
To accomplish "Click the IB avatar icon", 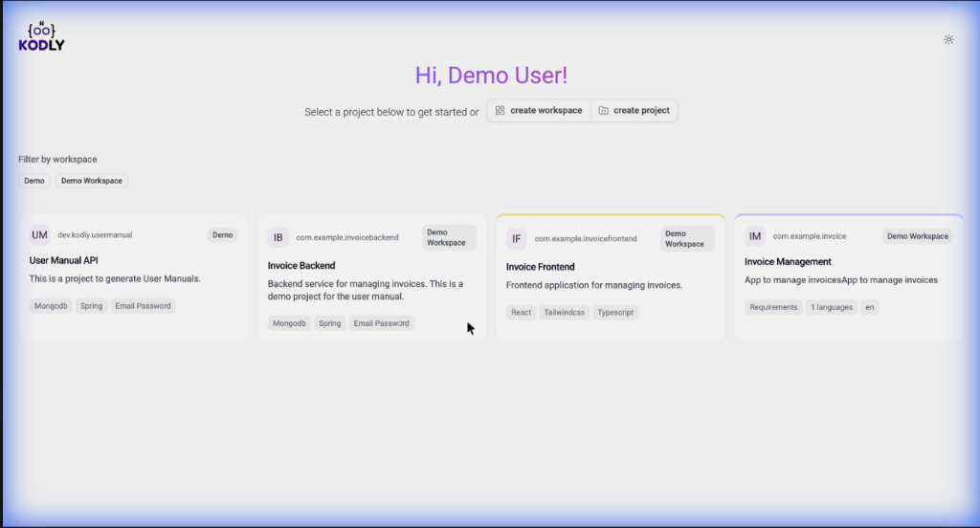I will [278, 237].
